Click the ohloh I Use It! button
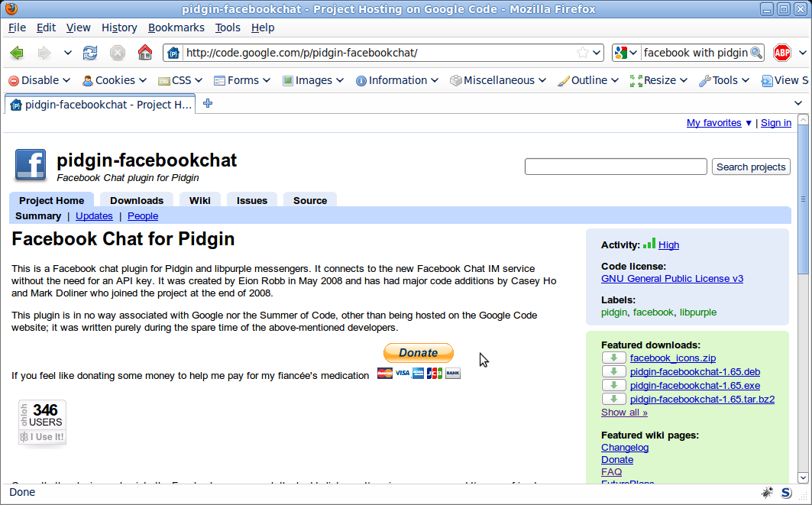The image size is (812, 505). (43, 437)
